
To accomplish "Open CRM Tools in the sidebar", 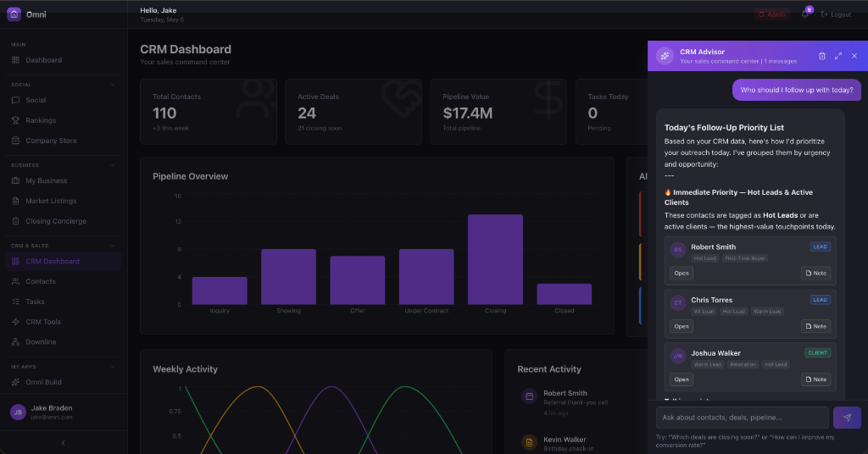I will (63, 322).
